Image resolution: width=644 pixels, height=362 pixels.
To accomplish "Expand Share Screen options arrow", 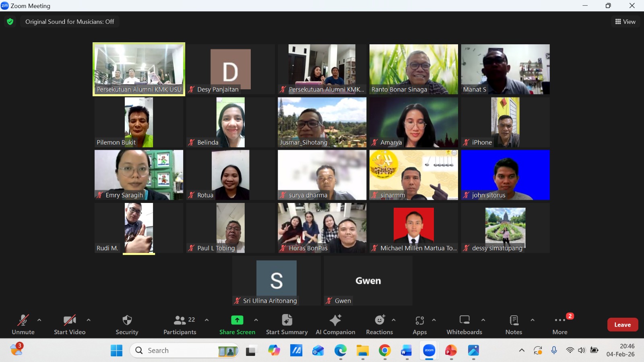I will coord(256,320).
